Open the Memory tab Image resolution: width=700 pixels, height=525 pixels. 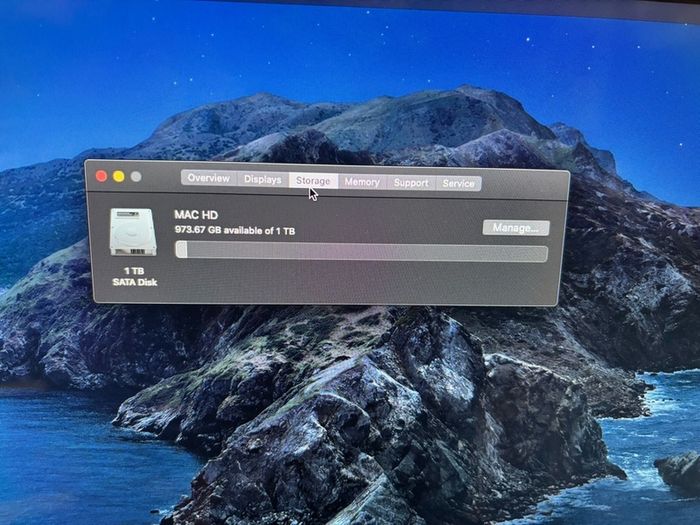(x=362, y=182)
